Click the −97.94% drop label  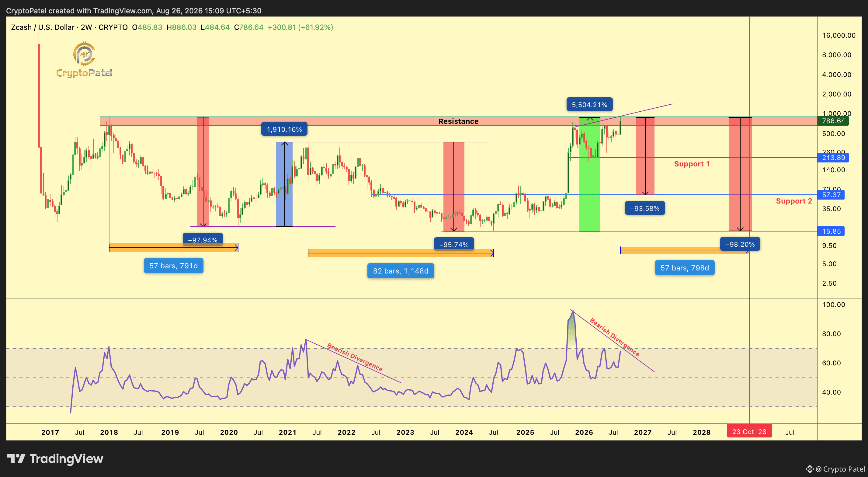tap(203, 240)
